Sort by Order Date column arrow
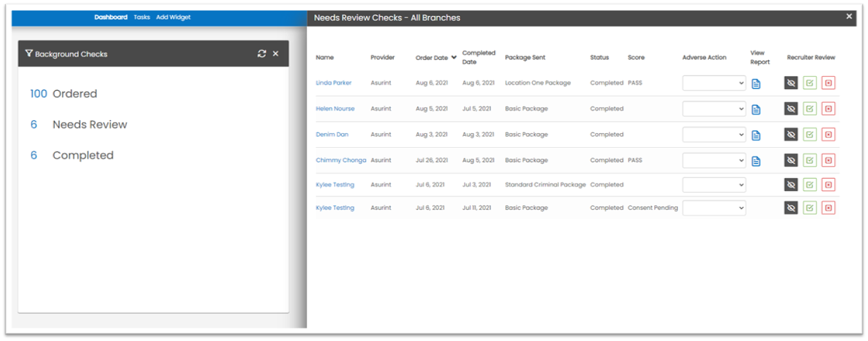868x341 pixels. click(x=454, y=57)
